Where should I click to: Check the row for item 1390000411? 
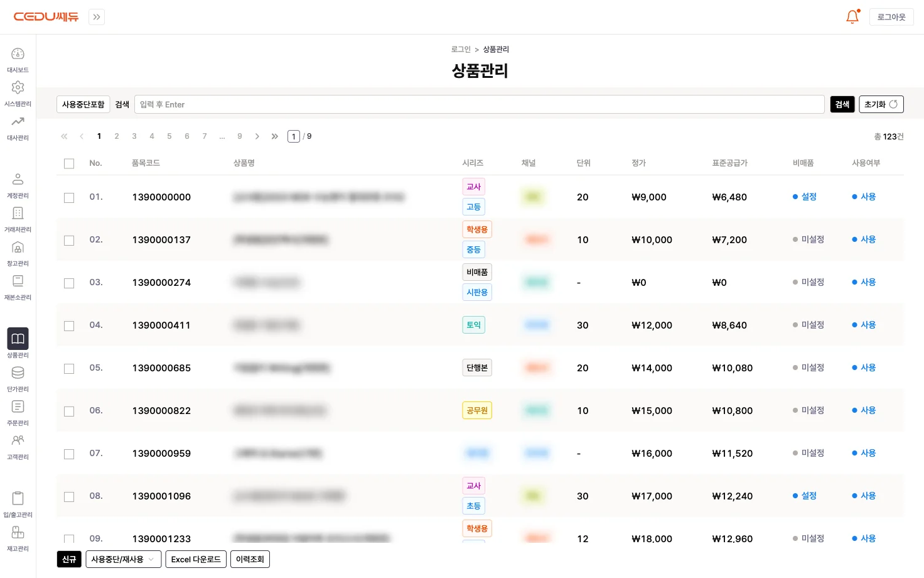tap(69, 325)
